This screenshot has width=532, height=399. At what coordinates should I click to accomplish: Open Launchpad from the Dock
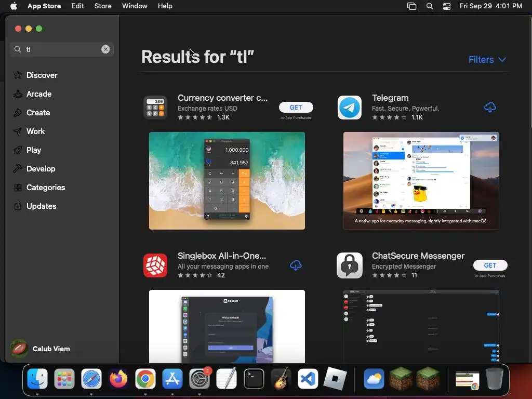pos(64,379)
